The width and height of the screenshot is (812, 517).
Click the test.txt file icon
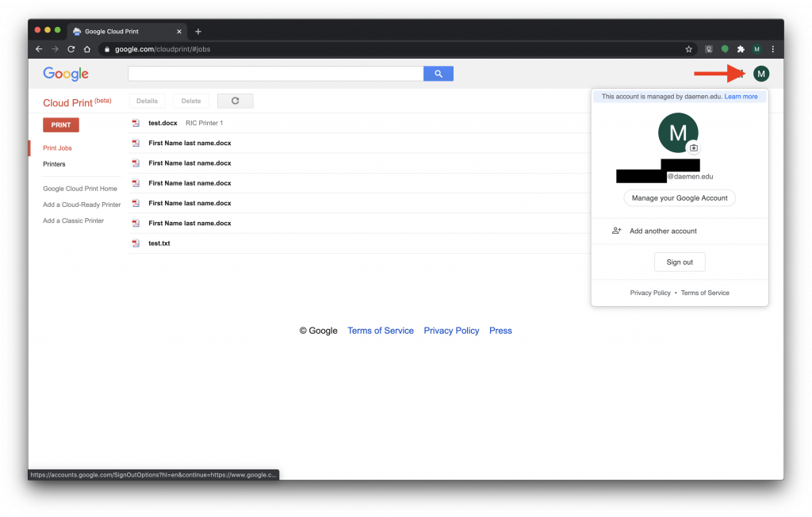pyautogui.click(x=136, y=243)
